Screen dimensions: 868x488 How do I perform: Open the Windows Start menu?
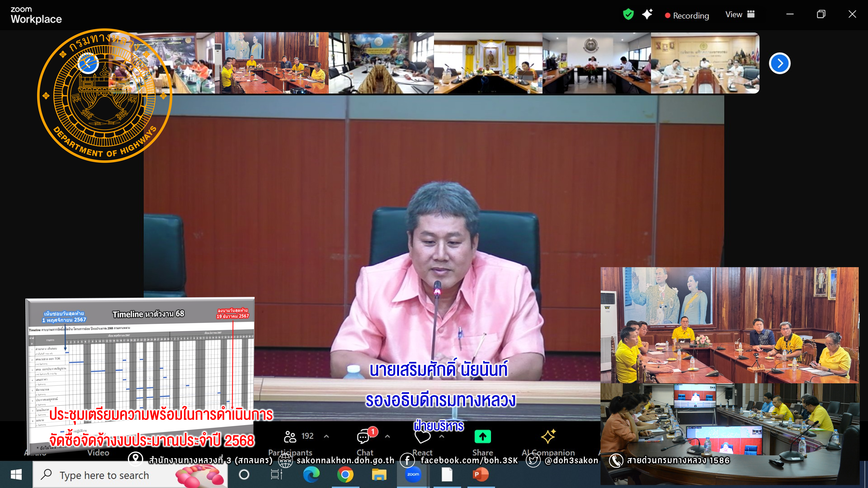(16, 475)
